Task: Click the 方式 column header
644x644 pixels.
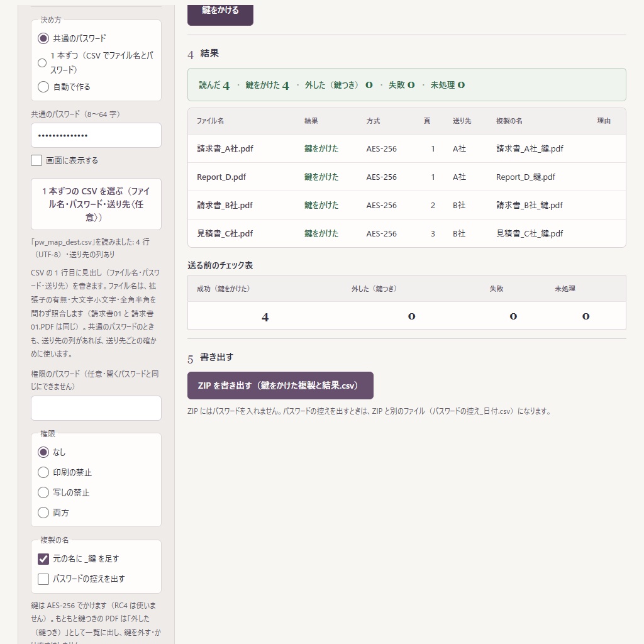Action: [x=373, y=121]
